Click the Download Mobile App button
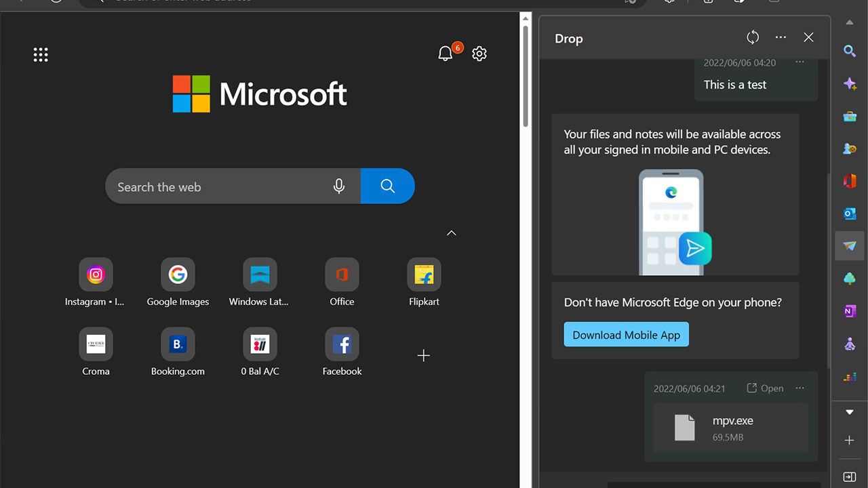Image resolution: width=868 pixels, height=488 pixels. [x=626, y=335]
